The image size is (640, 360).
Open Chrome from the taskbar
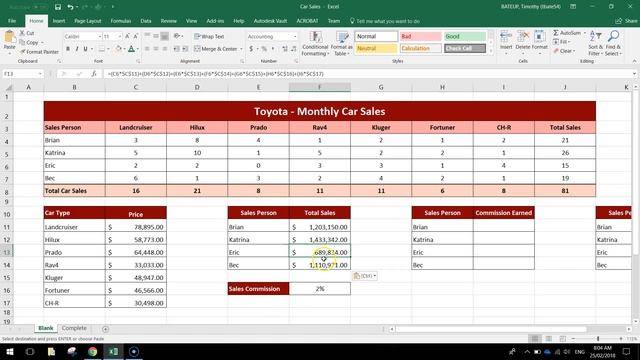click(93, 351)
